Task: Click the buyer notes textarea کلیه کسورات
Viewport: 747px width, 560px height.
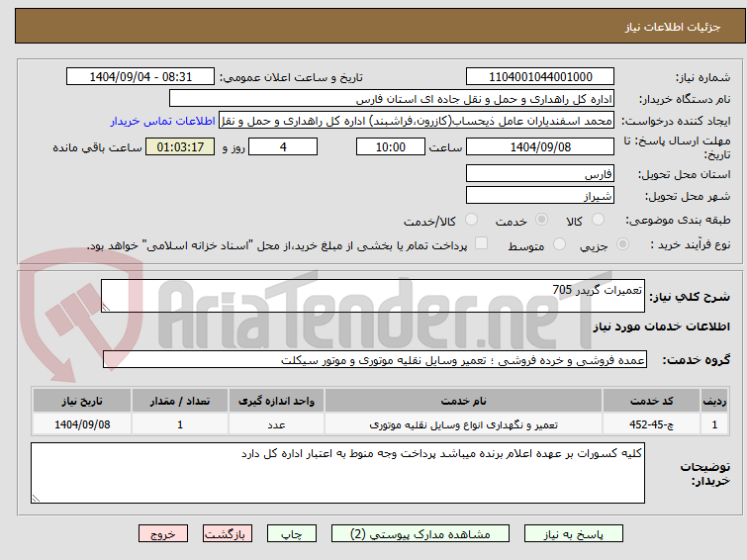Action: [x=337, y=473]
